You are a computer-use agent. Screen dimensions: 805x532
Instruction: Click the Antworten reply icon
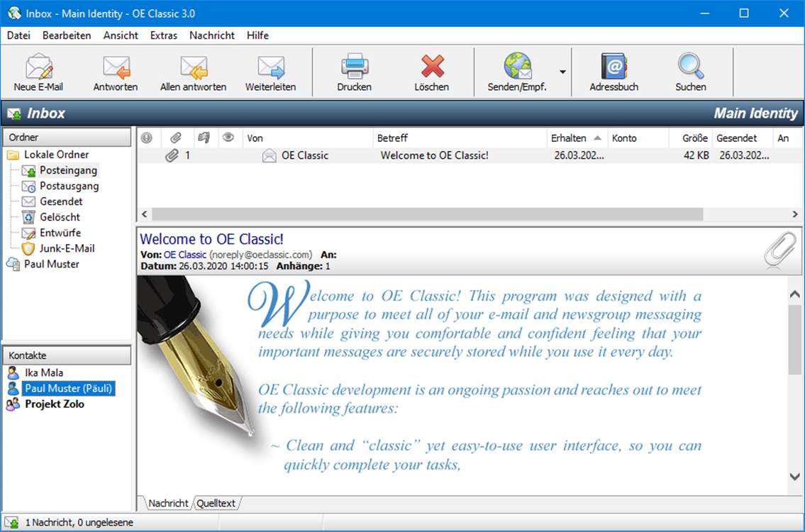tap(116, 66)
